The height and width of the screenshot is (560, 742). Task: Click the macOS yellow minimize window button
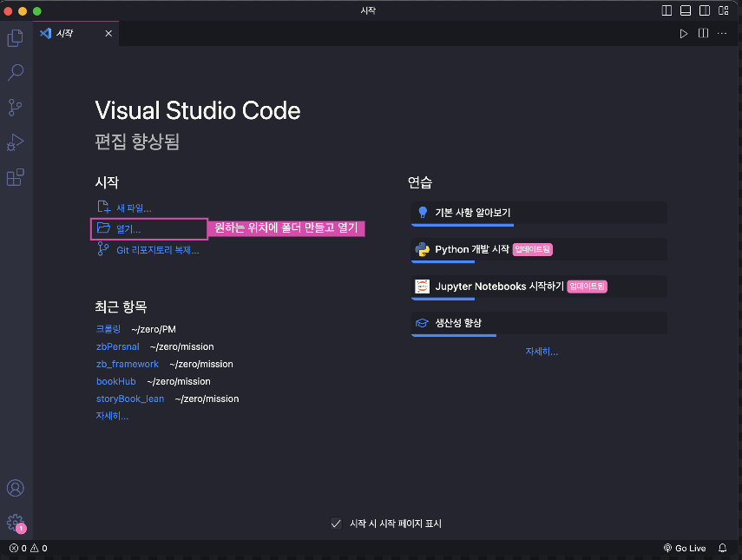click(23, 11)
